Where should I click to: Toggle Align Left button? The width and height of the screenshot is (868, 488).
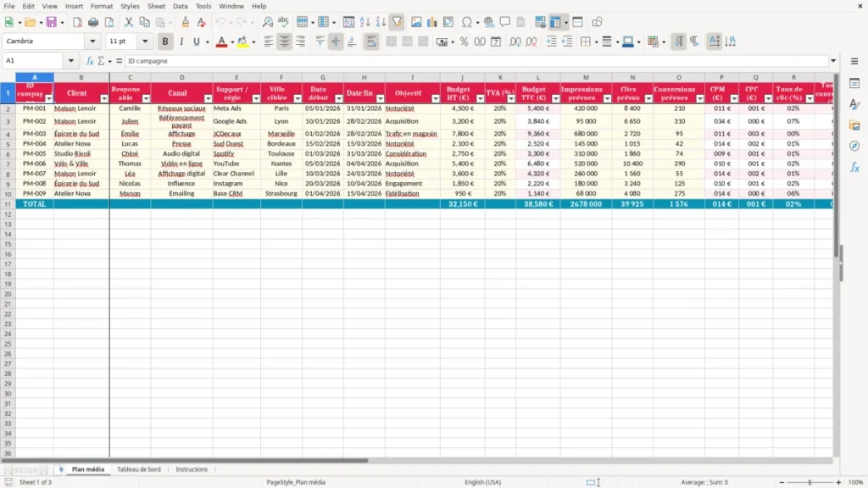(x=269, y=42)
